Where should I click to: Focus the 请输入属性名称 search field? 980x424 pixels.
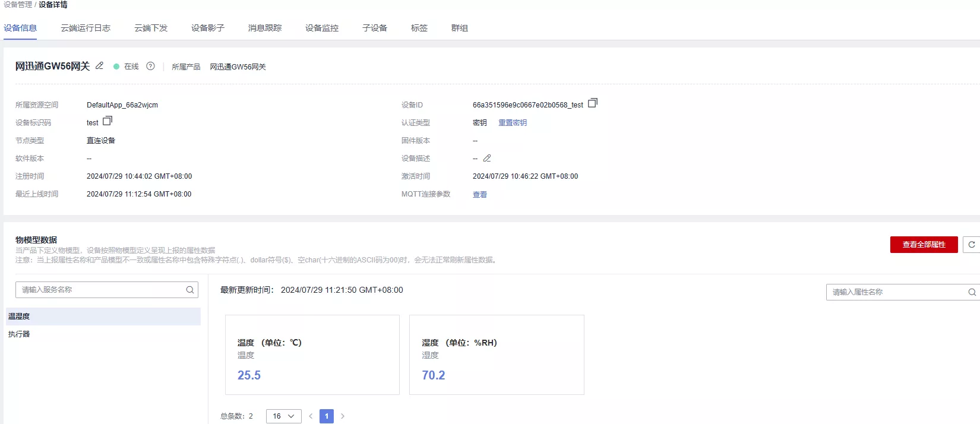pos(894,292)
